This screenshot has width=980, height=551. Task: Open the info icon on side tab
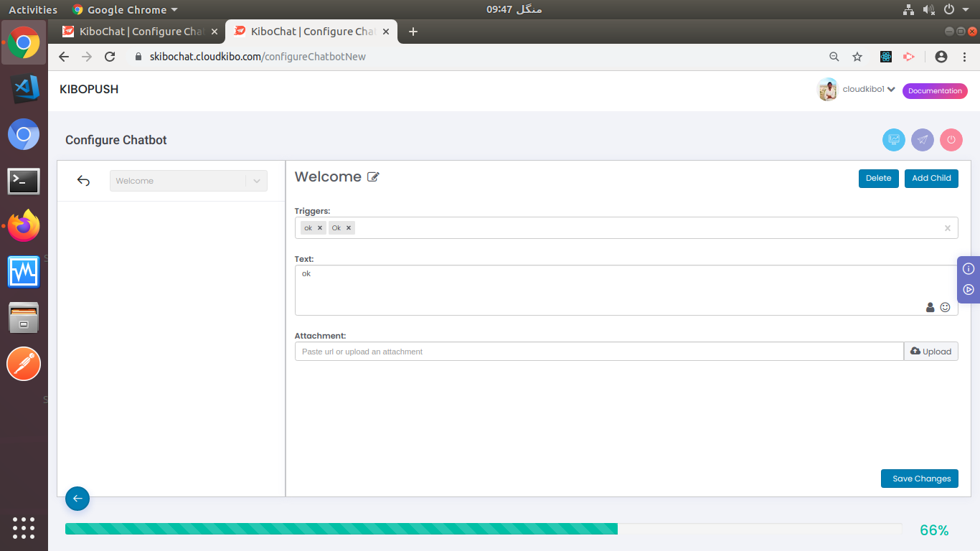pos(969,268)
